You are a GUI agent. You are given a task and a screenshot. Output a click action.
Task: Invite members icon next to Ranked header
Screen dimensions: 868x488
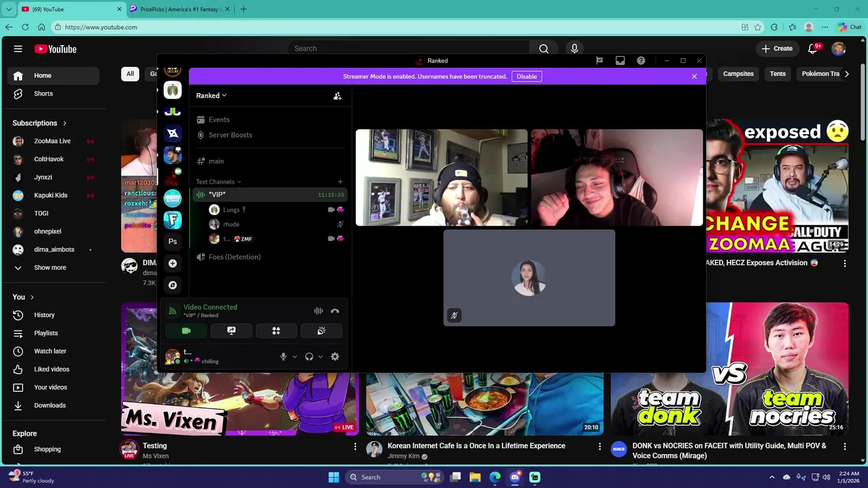pyautogui.click(x=337, y=96)
